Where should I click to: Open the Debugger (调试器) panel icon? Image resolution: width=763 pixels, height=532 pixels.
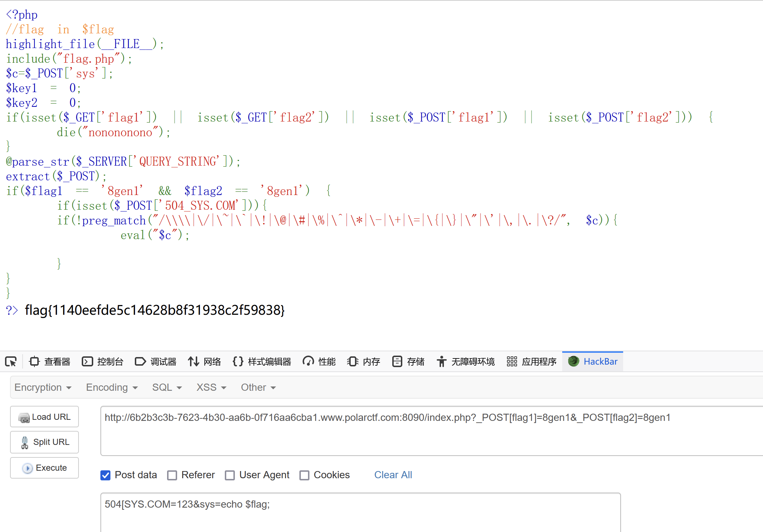140,361
